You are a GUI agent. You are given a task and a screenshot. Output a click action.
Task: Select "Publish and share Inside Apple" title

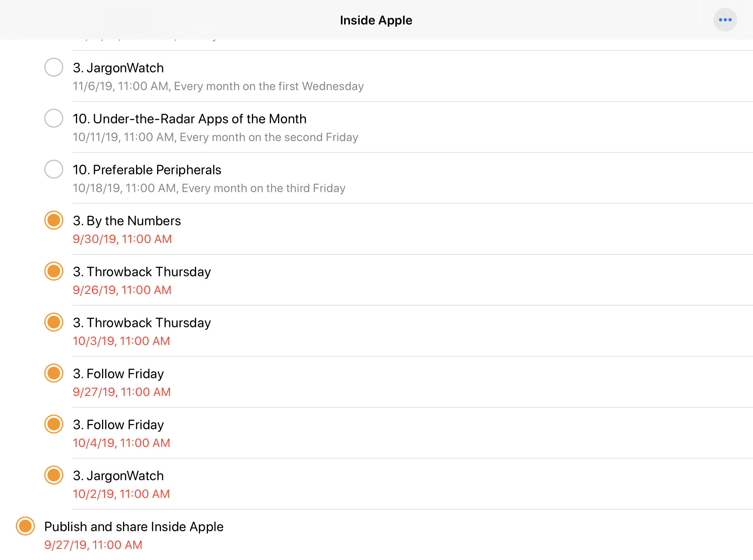[134, 527]
